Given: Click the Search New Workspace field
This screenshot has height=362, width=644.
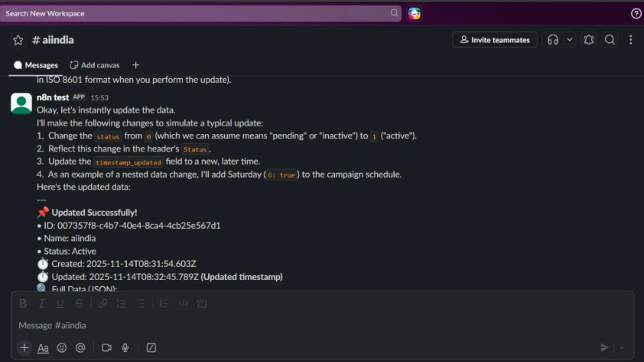Looking at the screenshot, I should [x=201, y=13].
